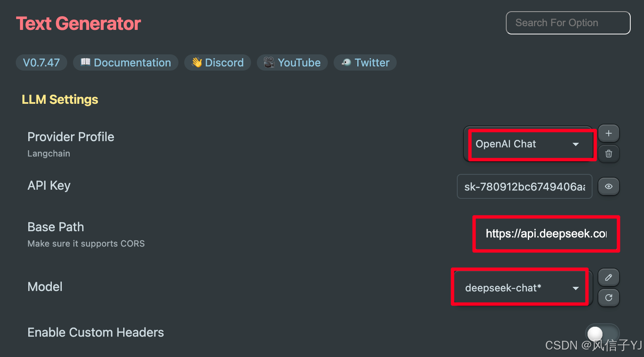The height and width of the screenshot is (357, 644).
Task: Open the YouTube link
Action: (292, 63)
